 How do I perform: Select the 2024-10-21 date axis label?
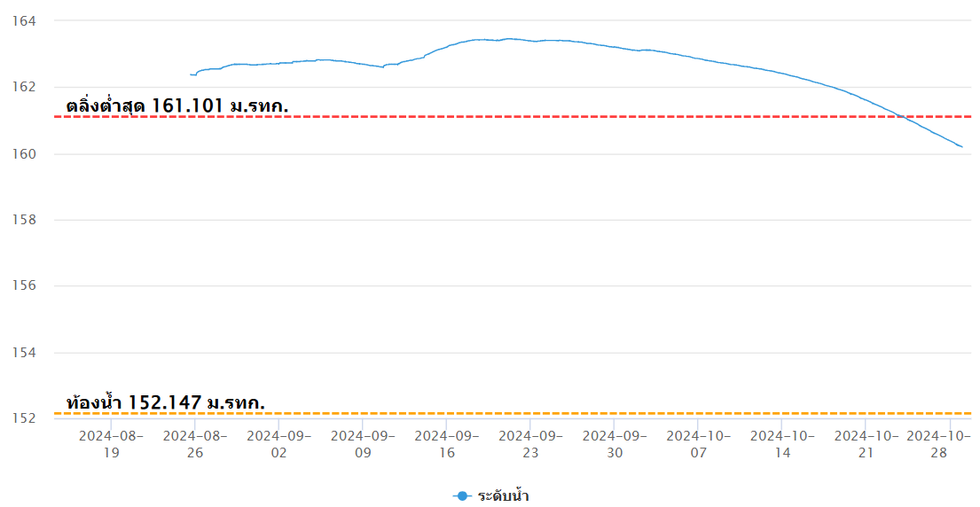click(x=866, y=445)
